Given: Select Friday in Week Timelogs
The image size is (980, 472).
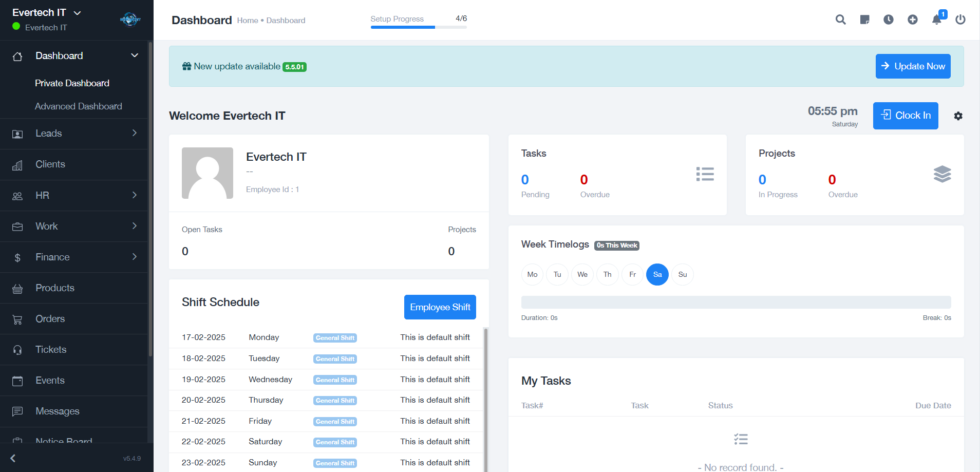Looking at the screenshot, I should pyautogui.click(x=632, y=274).
